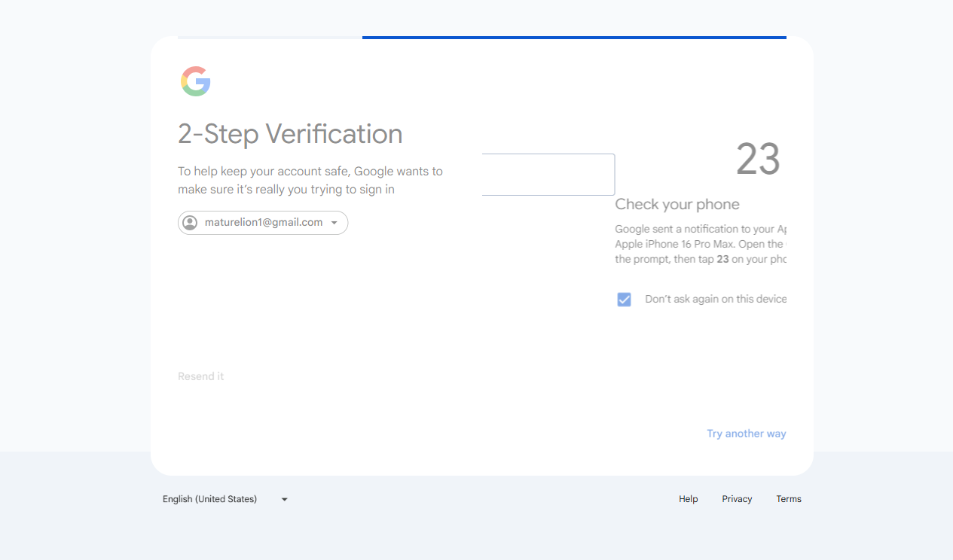Screen dimensions: 953x560
Task: Click the "Check your phone" heading
Action: (677, 204)
